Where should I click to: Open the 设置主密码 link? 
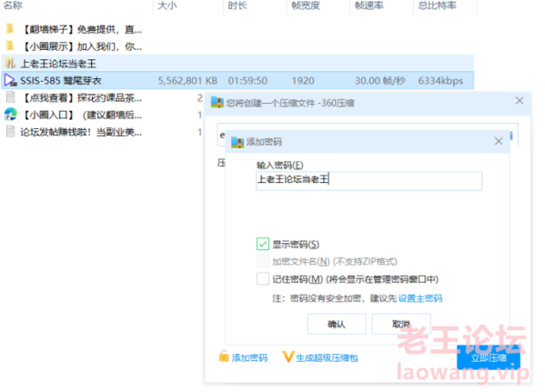pos(420,298)
